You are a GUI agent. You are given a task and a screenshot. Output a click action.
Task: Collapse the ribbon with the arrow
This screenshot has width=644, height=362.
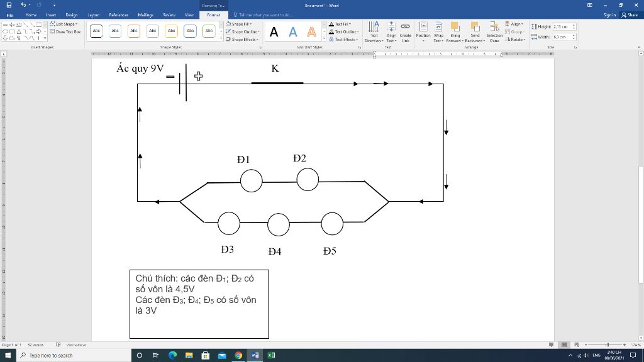639,48
